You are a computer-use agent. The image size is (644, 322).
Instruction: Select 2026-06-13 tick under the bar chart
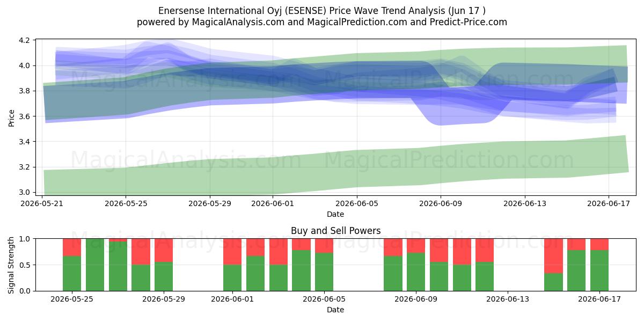coord(508,299)
